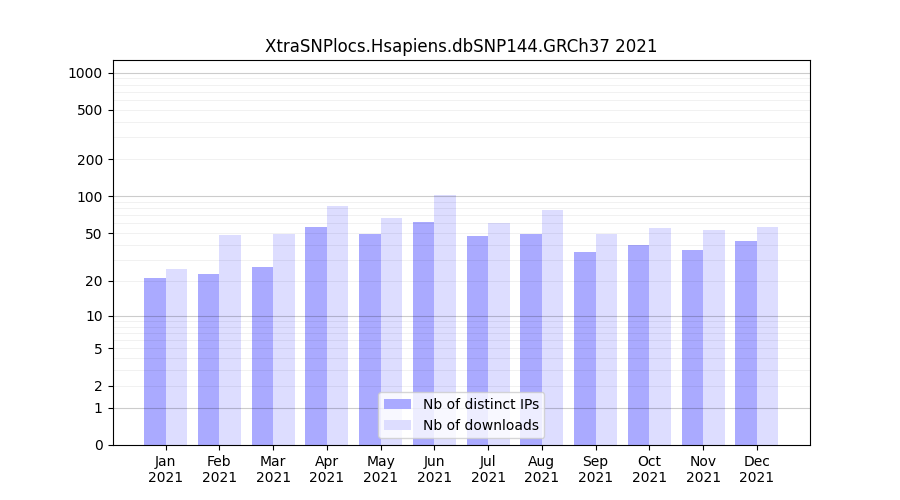
Task: Select the 'Nb of downloads' legend label
Action: (480, 425)
